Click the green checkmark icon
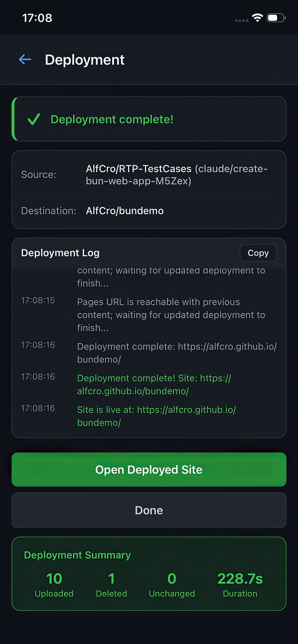Image resolution: width=298 pixels, height=644 pixels. (33, 119)
